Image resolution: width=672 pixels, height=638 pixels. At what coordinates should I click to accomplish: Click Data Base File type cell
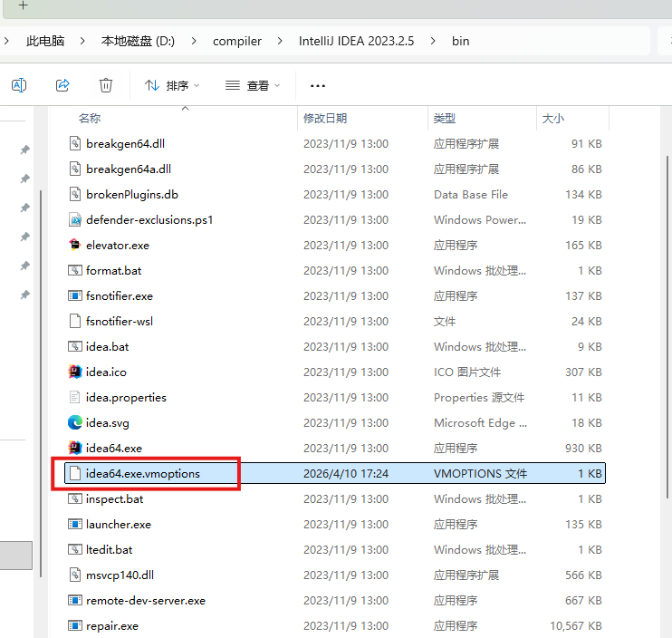pyautogui.click(x=471, y=195)
